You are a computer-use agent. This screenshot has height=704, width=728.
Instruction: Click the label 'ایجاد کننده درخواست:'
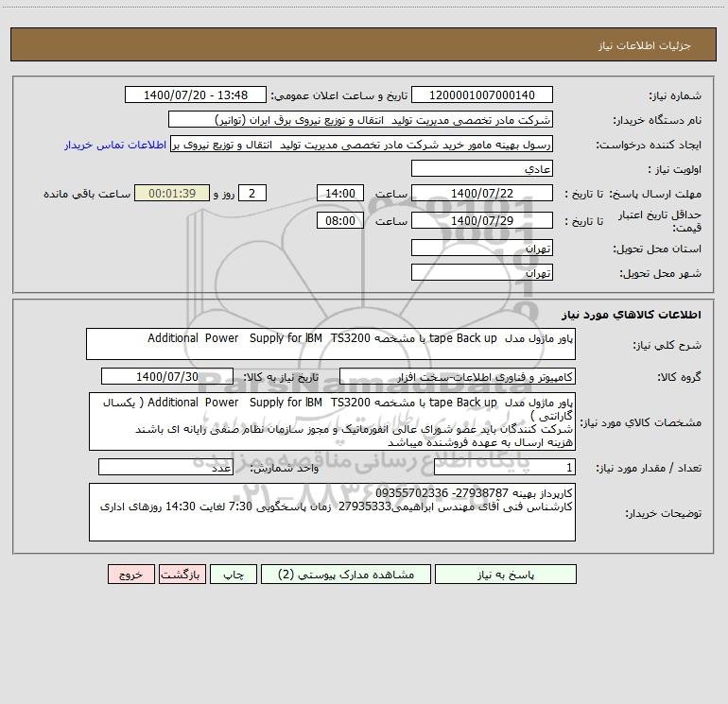(649, 145)
